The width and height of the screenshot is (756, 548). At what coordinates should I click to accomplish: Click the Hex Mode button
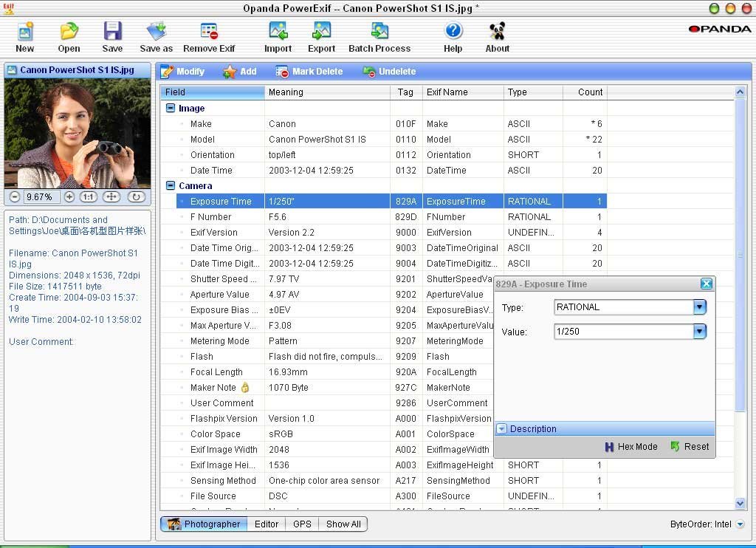[630, 447]
